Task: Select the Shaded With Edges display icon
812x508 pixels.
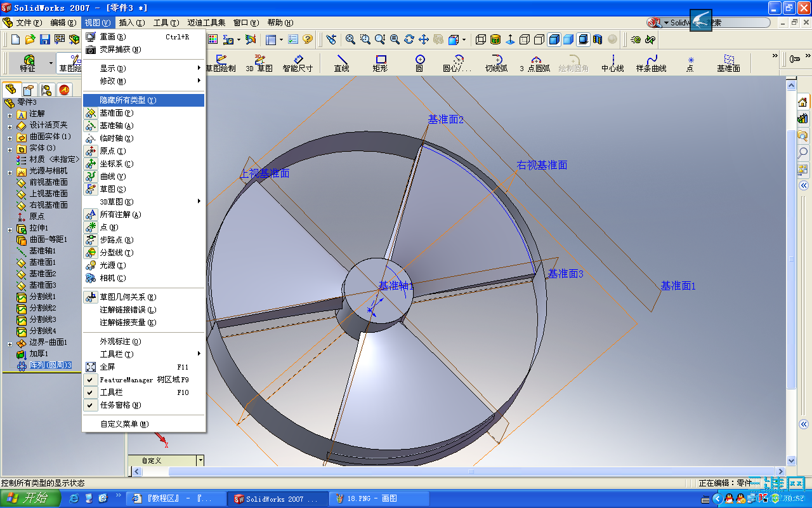Action: click(554, 39)
